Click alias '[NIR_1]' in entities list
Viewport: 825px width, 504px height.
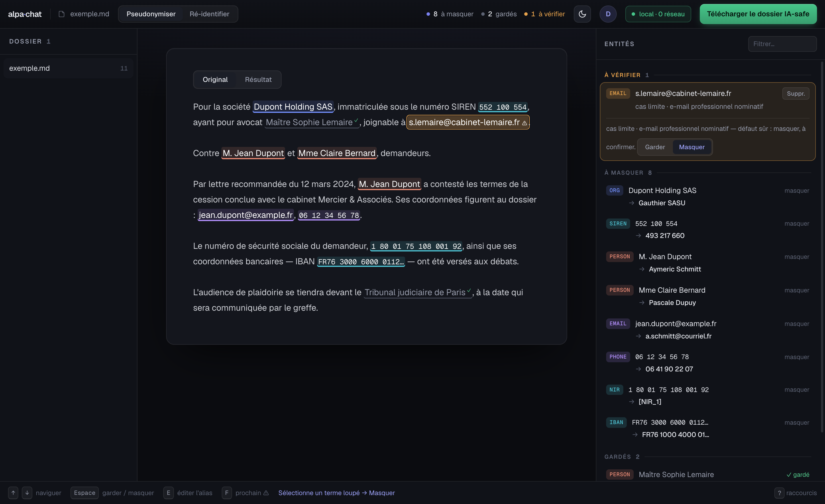coord(650,401)
